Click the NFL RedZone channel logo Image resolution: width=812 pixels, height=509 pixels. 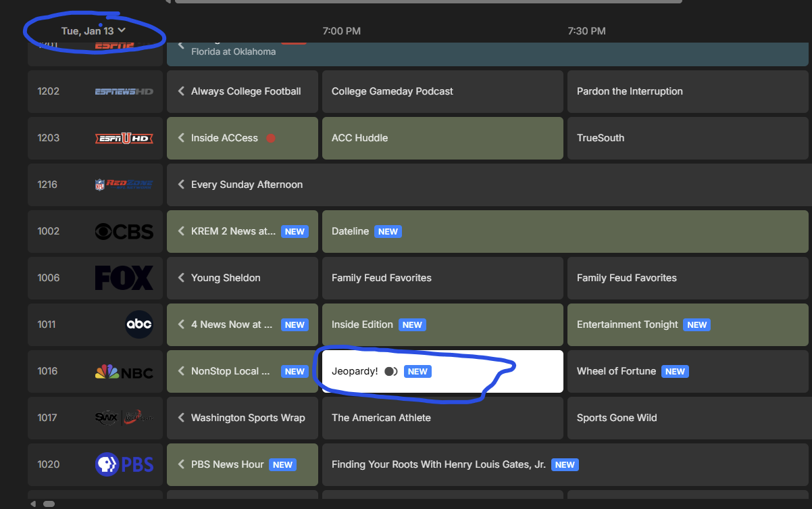coord(124,185)
